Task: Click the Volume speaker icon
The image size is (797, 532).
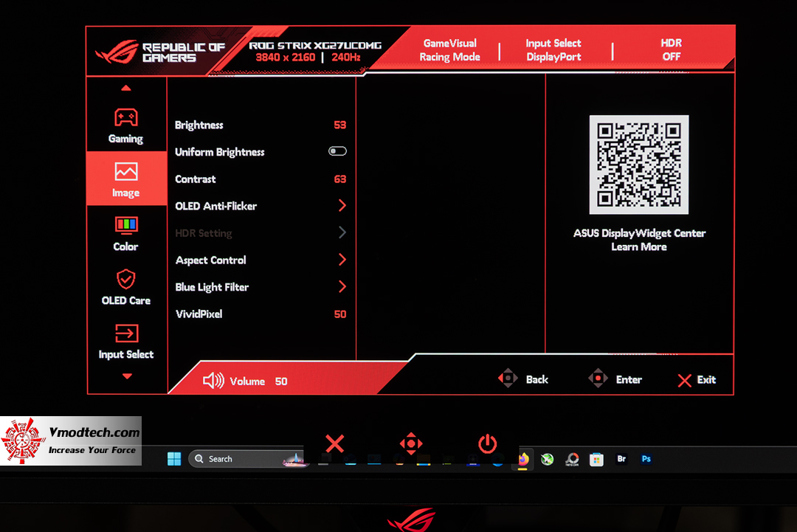Action: point(213,380)
